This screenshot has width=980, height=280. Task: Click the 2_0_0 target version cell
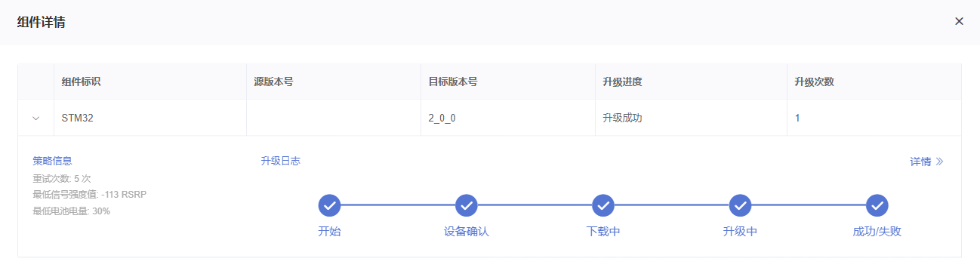pyautogui.click(x=508, y=118)
